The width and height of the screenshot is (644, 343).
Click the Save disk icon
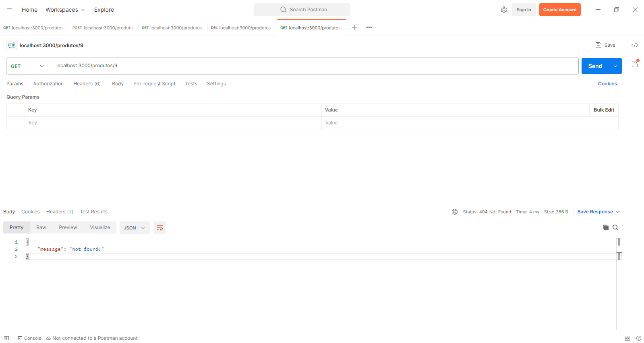(x=598, y=45)
